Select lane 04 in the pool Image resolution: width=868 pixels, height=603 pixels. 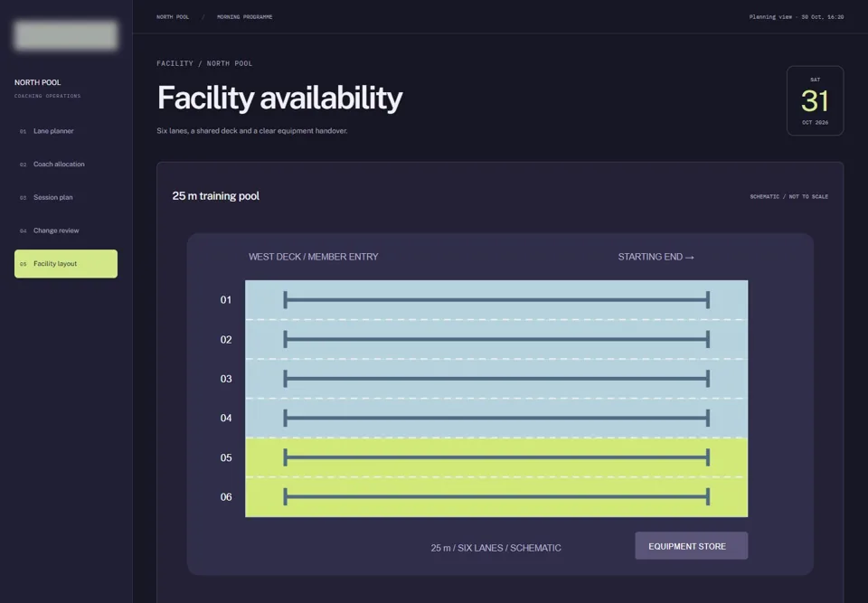coord(496,418)
